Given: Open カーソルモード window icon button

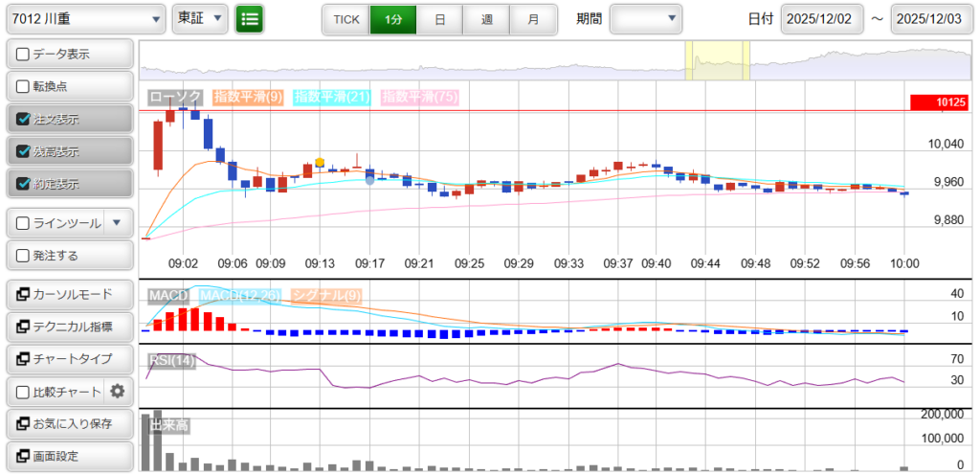Looking at the screenshot, I should tap(69, 294).
